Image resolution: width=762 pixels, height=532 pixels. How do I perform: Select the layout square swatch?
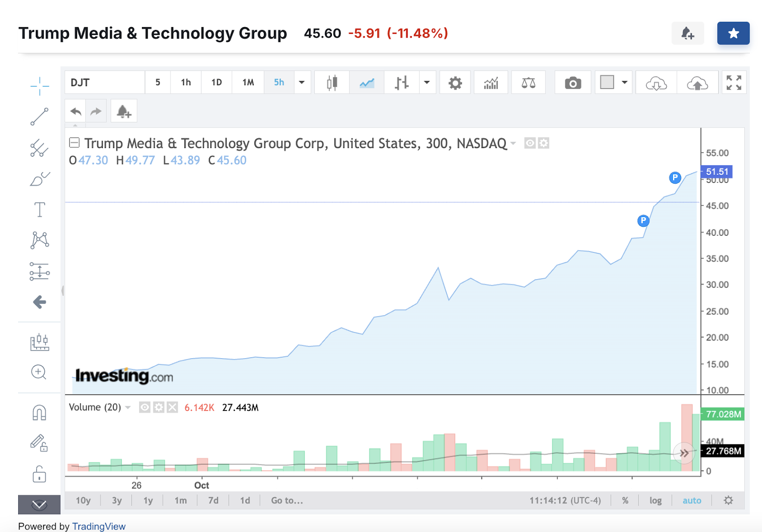tap(607, 82)
